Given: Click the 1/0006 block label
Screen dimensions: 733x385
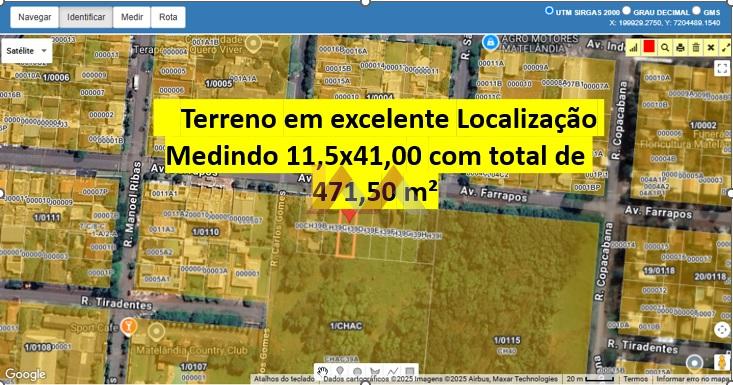Looking at the screenshot, I should click(x=56, y=78).
